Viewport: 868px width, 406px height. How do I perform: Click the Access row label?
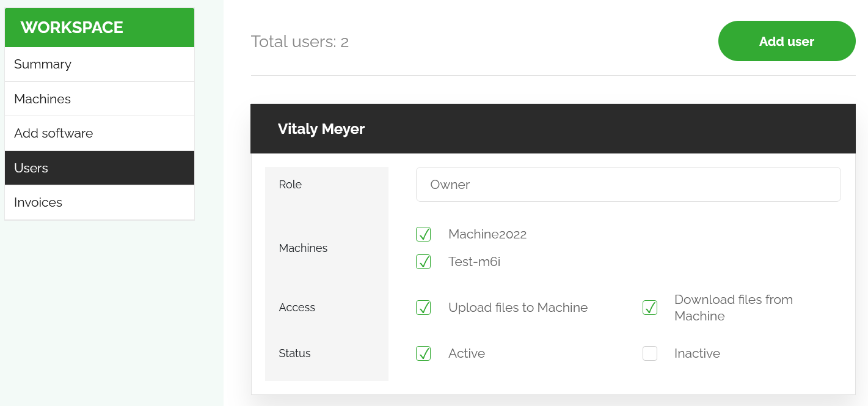(x=297, y=308)
